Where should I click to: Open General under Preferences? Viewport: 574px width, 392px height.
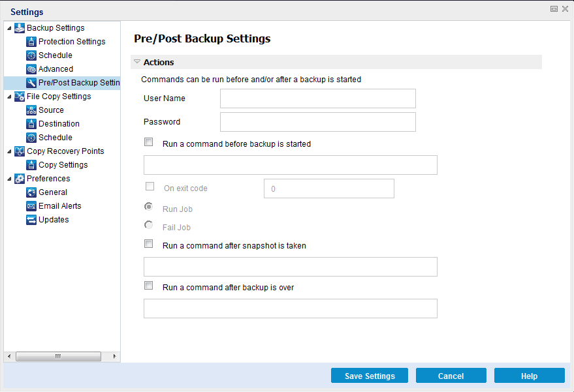point(31,192)
